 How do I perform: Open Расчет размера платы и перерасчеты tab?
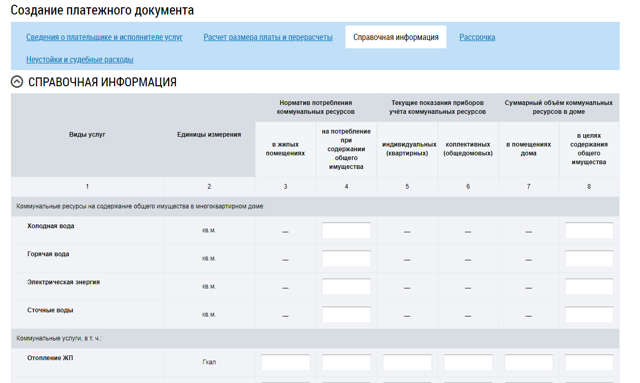tap(268, 37)
